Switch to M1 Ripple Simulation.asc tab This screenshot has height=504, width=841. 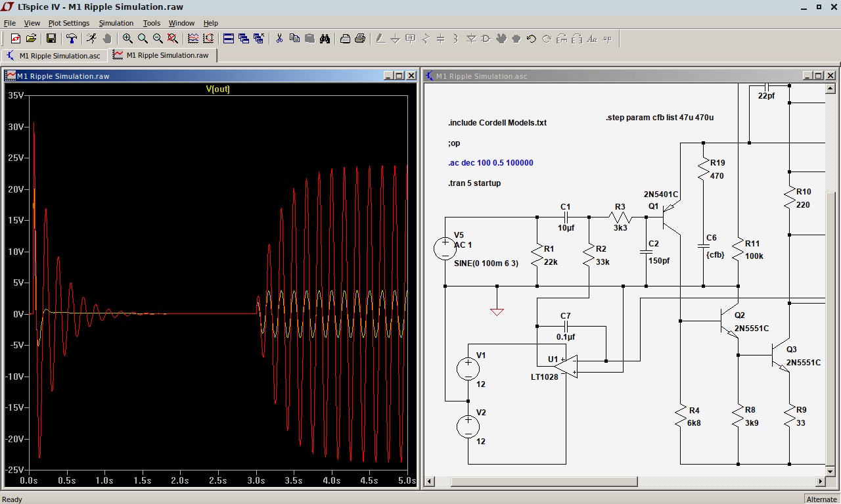coord(55,55)
